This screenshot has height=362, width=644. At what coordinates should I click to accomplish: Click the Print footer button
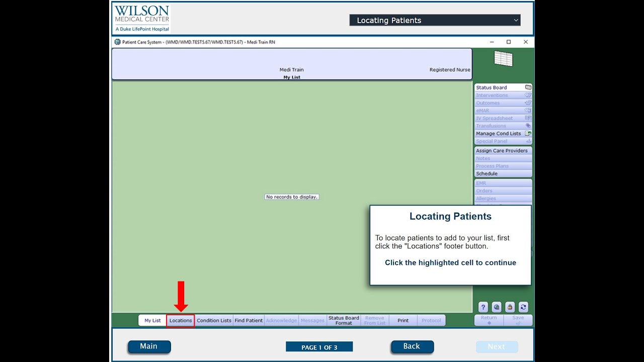[x=403, y=321]
